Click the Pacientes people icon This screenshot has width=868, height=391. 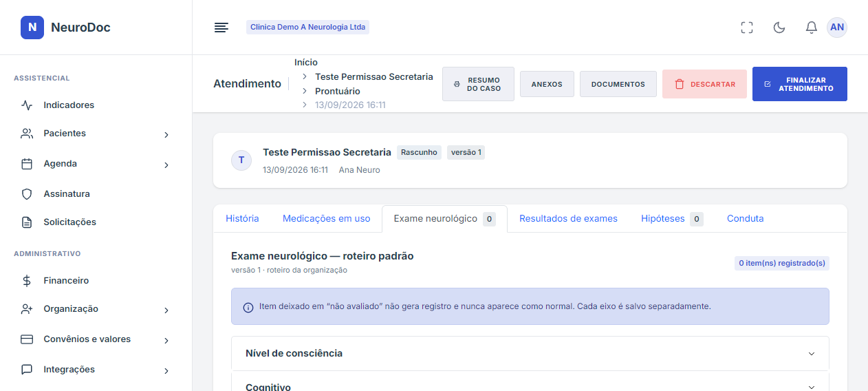(x=27, y=134)
